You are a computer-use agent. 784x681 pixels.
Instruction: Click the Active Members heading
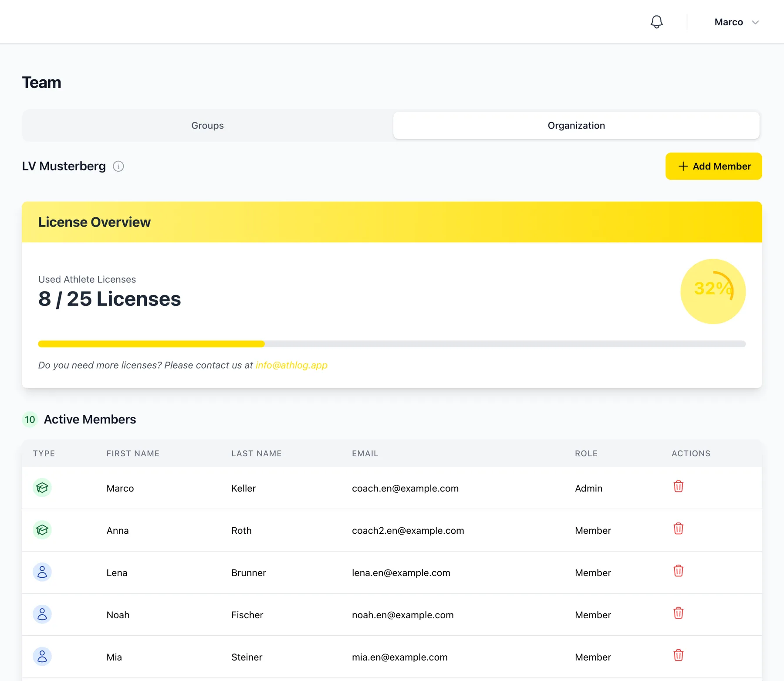[x=90, y=420]
